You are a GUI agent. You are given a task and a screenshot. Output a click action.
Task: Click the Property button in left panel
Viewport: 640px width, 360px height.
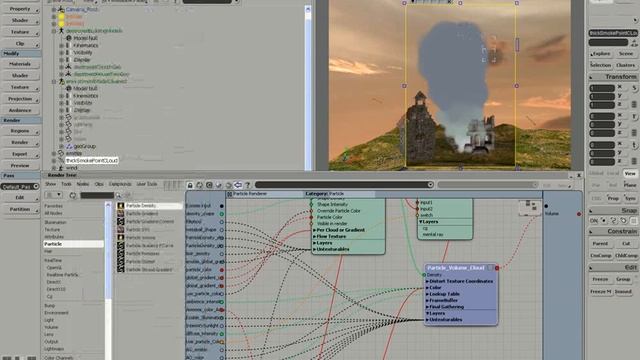tap(20, 9)
